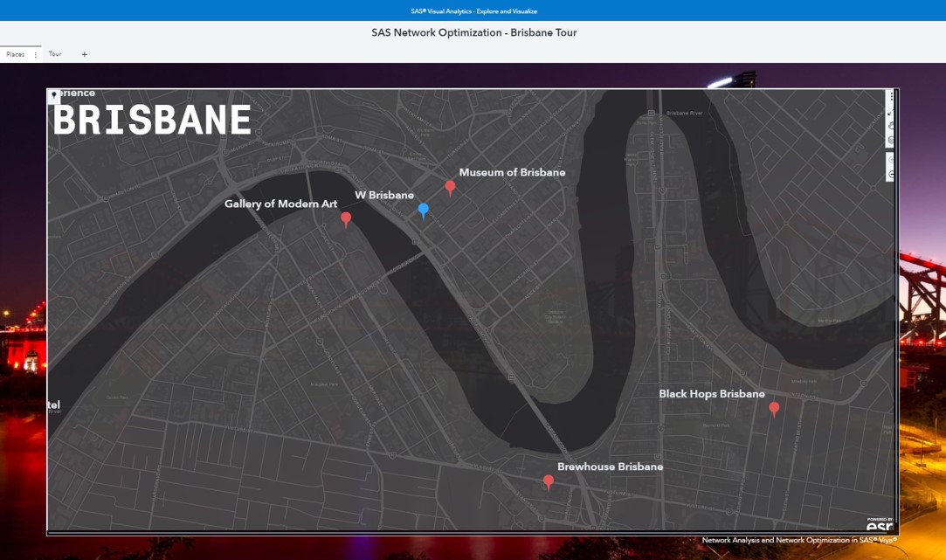The image size is (946, 560).
Task: Click the "Brisbane River" map label
Action: 684,113
